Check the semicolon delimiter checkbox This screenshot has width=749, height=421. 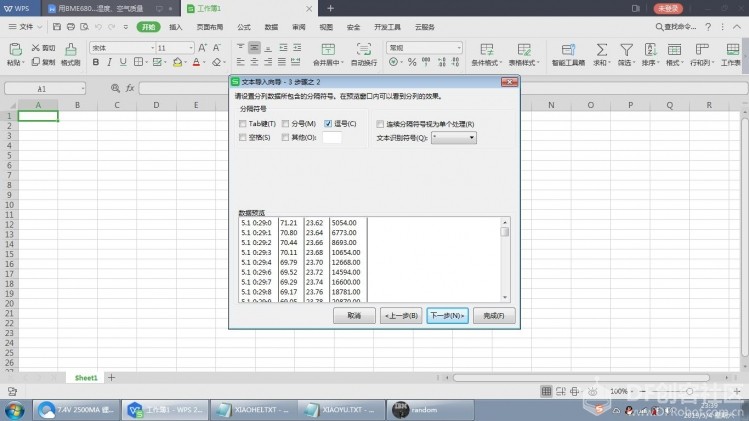[x=285, y=124]
